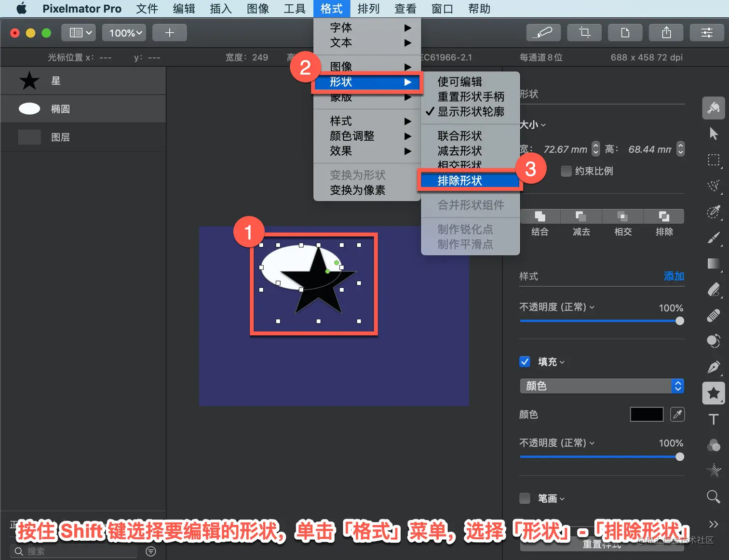This screenshot has height=560, width=729.
Task: Open the Effects tool
Action: (x=714, y=470)
